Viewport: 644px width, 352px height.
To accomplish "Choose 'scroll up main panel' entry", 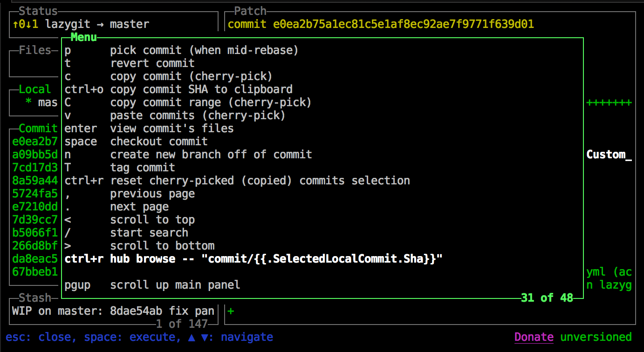I will click(322, 284).
